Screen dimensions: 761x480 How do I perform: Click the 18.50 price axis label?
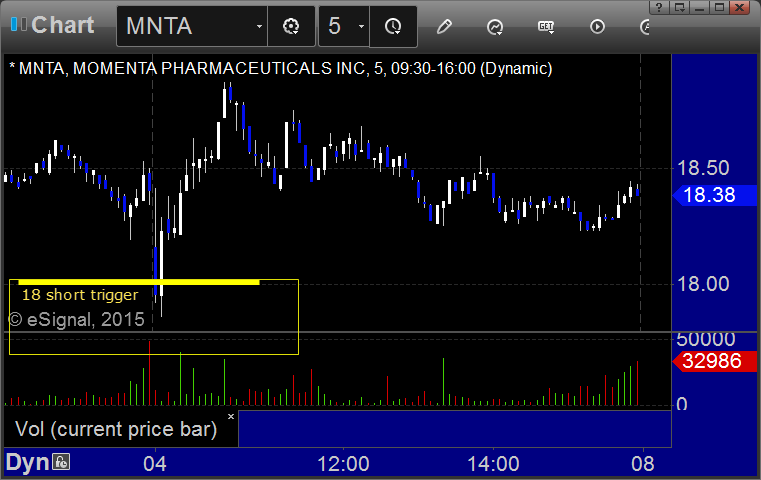pos(703,168)
